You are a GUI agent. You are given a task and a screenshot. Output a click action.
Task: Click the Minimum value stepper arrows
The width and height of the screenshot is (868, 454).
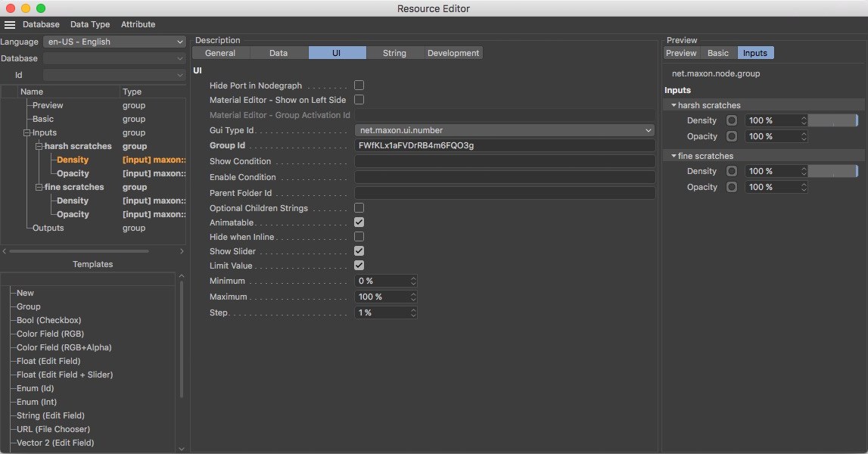point(413,281)
